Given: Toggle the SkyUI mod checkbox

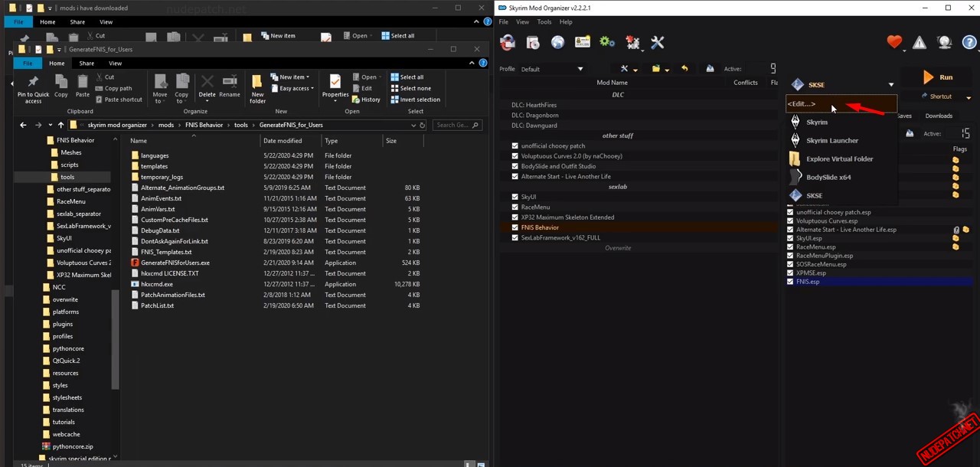Looking at the screenshot, I should (x=514, y=197).
